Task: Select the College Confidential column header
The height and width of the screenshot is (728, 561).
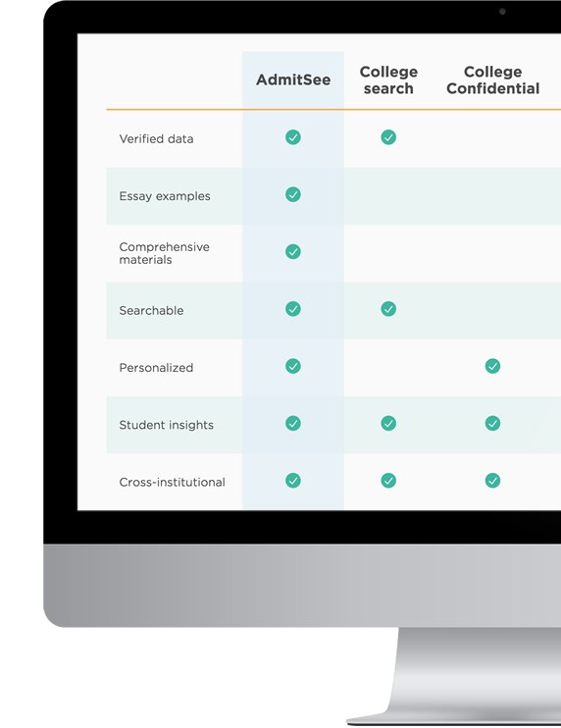Action: click(x=492, y=79)
